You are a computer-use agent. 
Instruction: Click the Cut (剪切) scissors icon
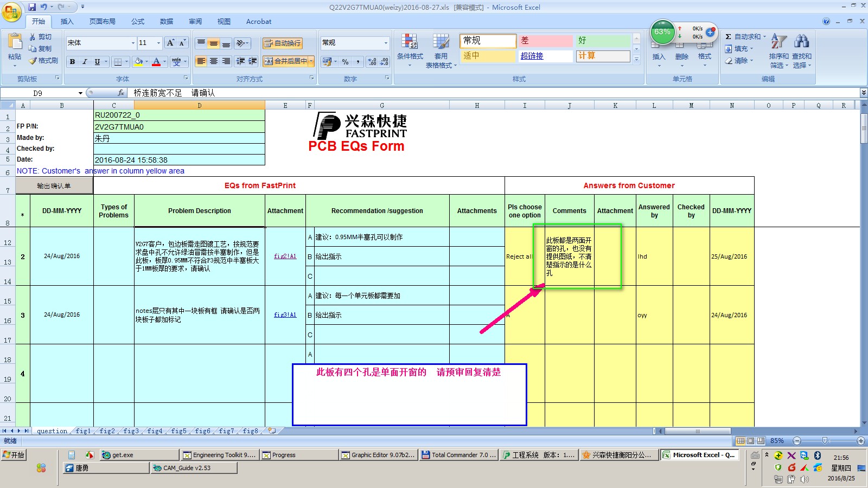[x=33, y=37]
